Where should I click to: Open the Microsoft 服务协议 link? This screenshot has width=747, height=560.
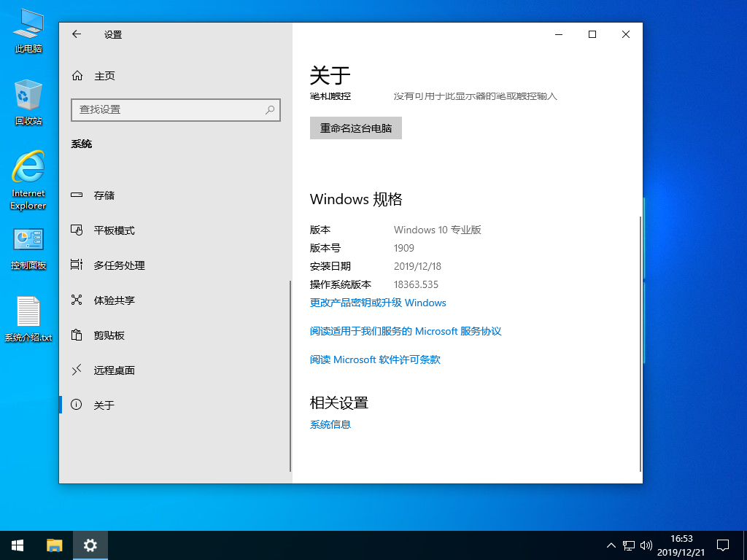click(406, 331)
